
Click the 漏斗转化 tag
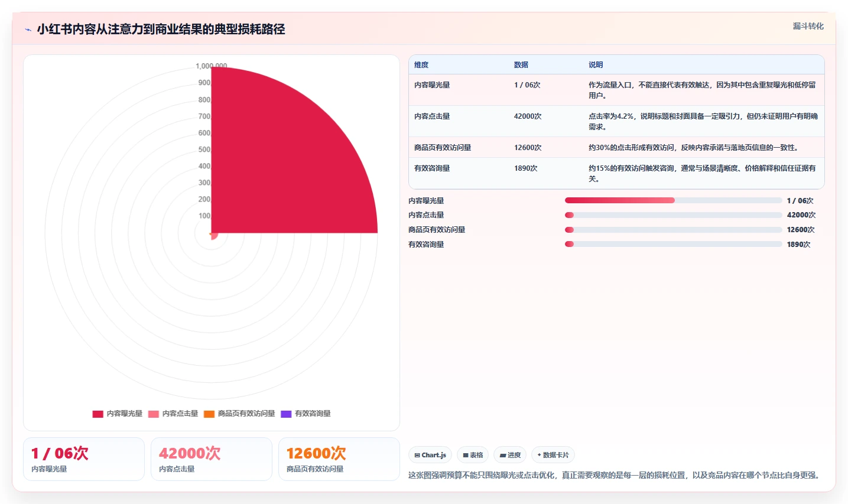coord(808,26)
